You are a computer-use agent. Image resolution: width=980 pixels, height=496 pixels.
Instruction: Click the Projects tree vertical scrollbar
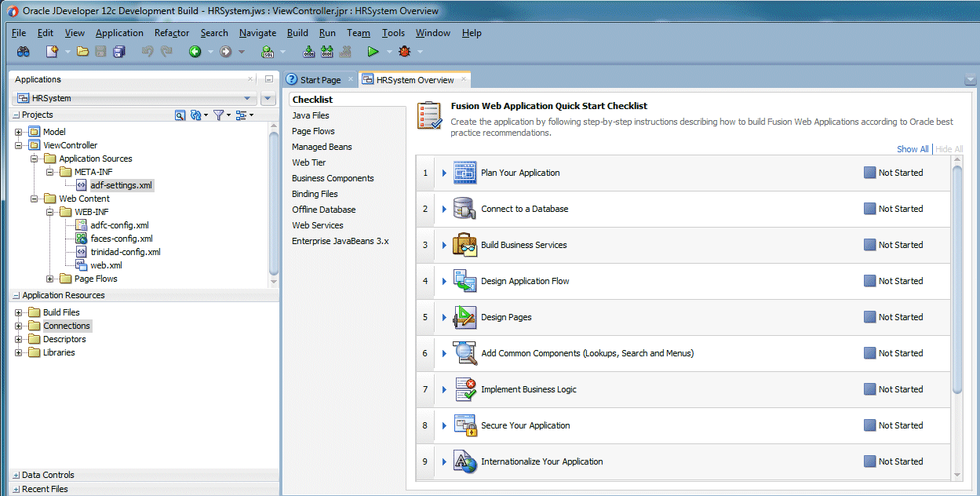[274, 204]
